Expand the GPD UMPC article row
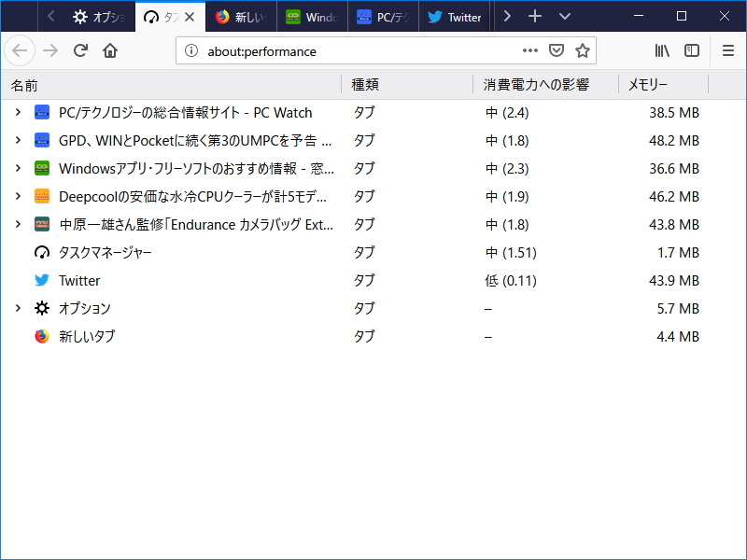 pyautogui.click(x=19, y=141)
